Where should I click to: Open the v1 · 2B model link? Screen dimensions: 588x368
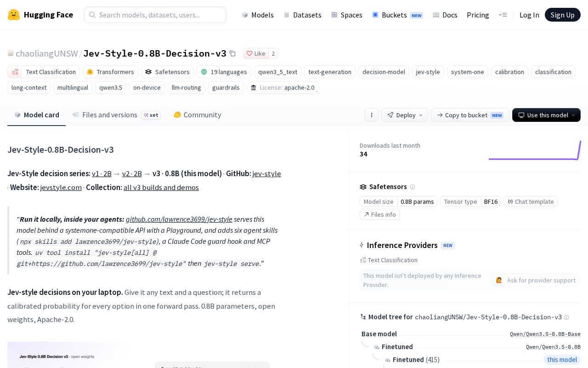(x=102, y=173)
